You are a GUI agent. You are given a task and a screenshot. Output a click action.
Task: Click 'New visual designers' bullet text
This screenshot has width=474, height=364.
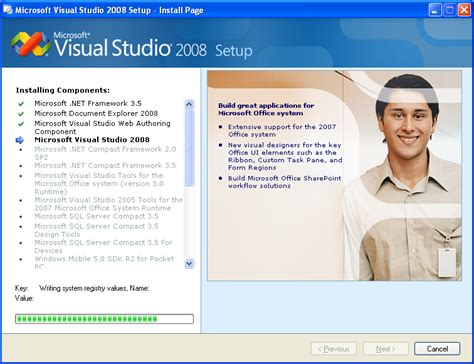coord(285,156)
